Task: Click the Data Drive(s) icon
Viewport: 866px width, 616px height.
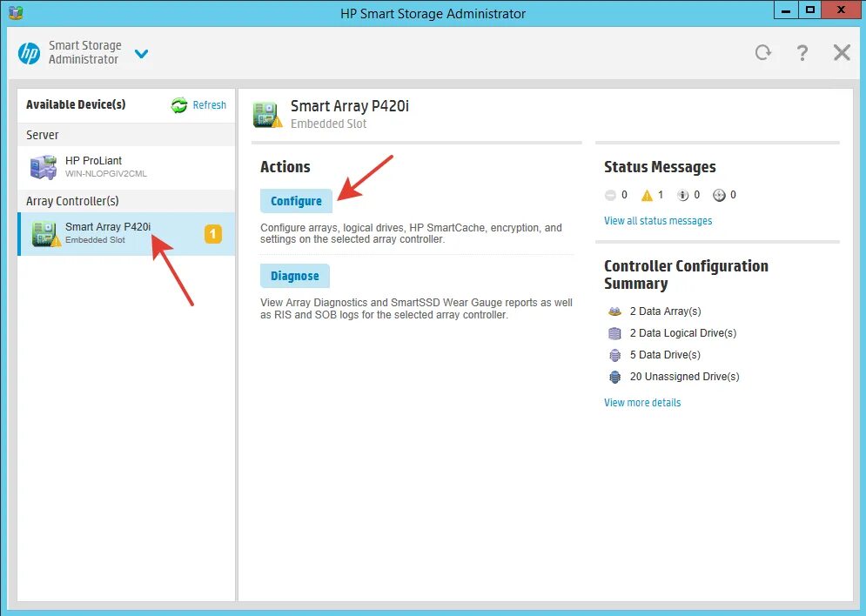Action: 614,355
